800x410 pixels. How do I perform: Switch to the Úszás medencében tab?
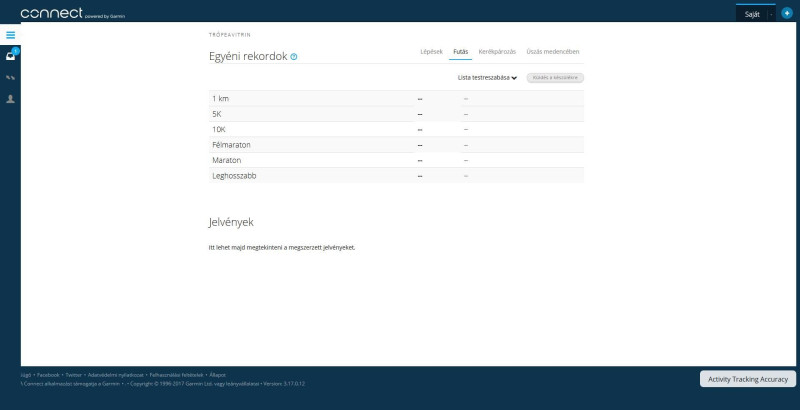point(553,52)
